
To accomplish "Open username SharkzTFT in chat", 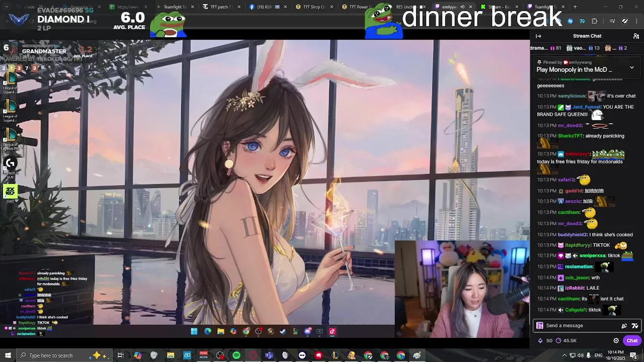I will pyautogui.click(x=570, y=136).
